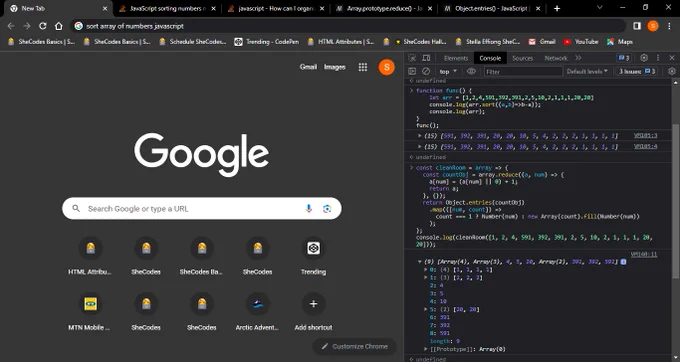Toggle the console sidebar
The height and width of the screenshot is (362, 680).
tap(412, 72)
